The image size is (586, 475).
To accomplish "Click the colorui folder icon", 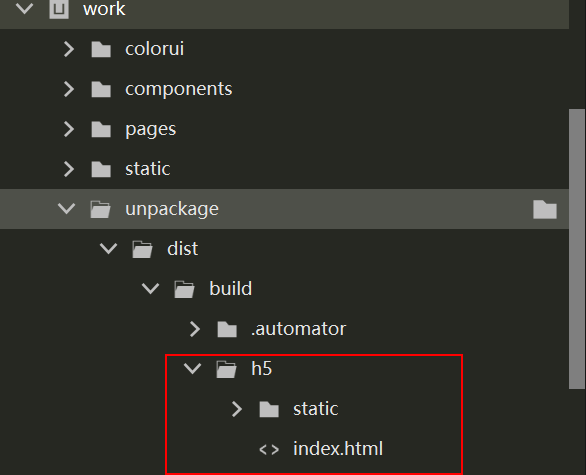I will (101, 49).
